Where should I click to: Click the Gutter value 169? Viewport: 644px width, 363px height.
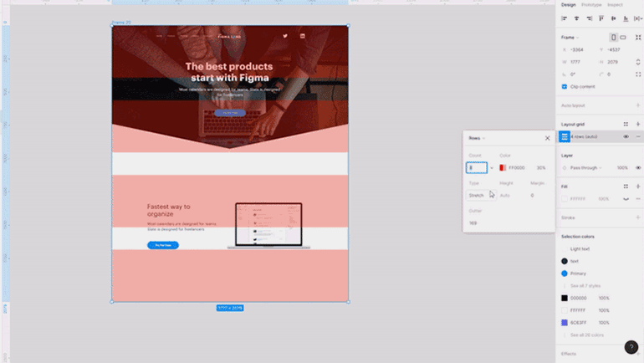pos(473,223)
